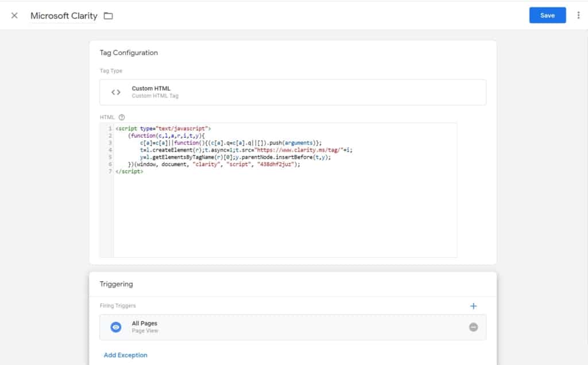Click the Microsoft Clarity tag name to rename
This screenshot has height=365, width=588.
click(64, 15)
